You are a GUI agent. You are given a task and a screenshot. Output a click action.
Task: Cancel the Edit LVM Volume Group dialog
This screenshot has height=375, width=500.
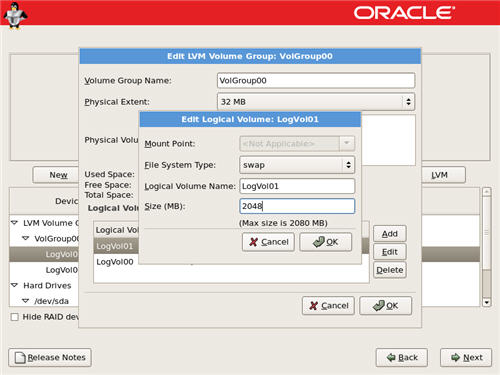coord(328,306)
